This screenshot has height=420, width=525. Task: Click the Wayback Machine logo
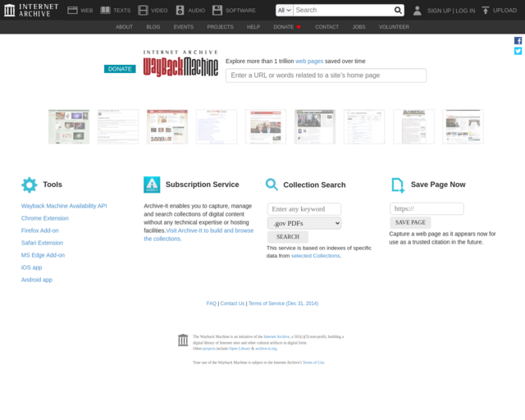tap(180, 63)
